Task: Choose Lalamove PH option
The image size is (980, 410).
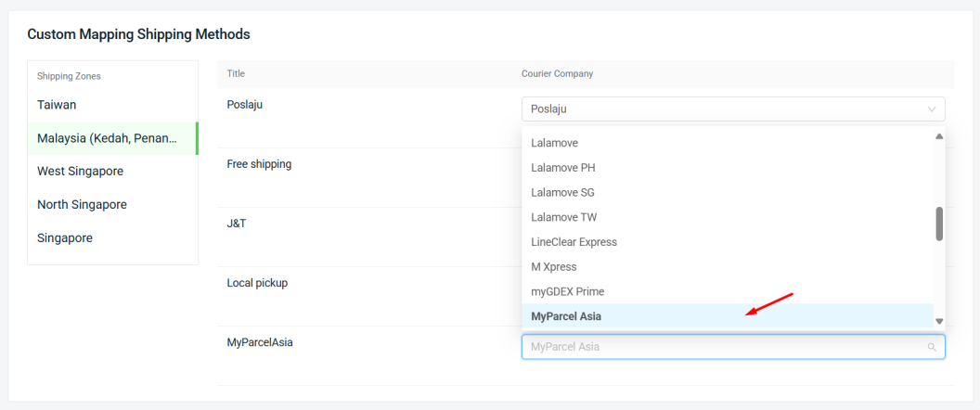Action: tap(563, 168)
